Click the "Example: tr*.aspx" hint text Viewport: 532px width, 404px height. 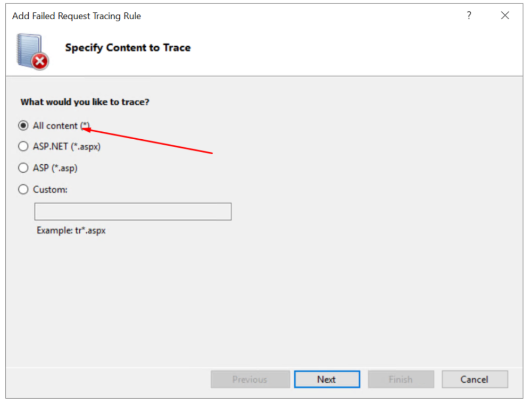(71, 231)
